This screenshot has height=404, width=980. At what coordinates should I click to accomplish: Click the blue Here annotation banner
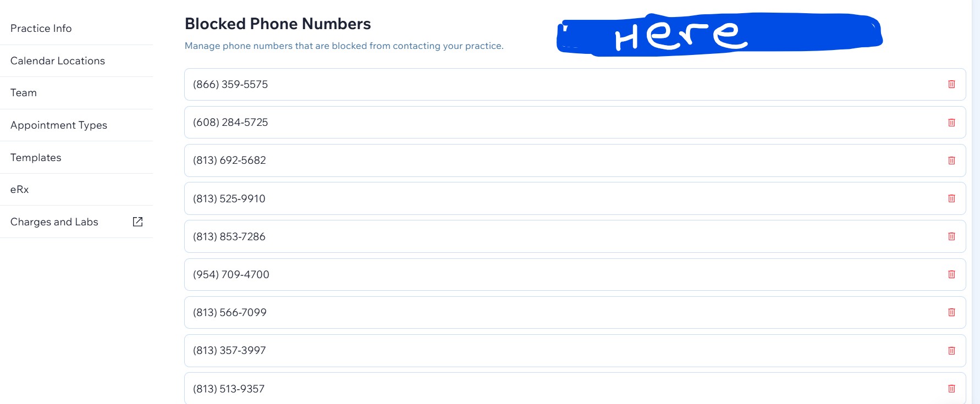coord(719,35)
